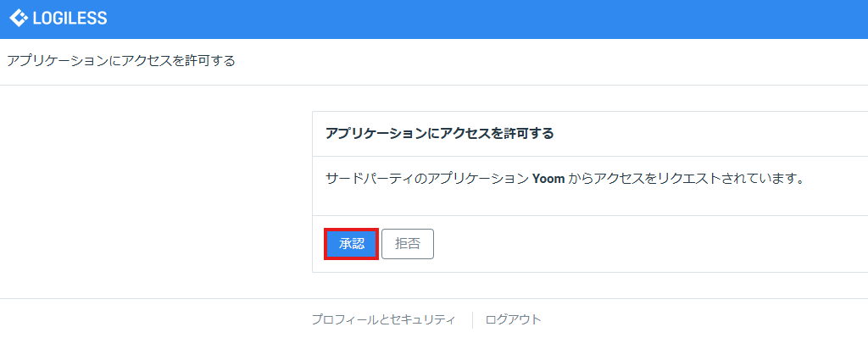Sign out using the footer ログアウト
Image resolution: width=868 pixels, height=338 pixels.
(x=513, y=319)
